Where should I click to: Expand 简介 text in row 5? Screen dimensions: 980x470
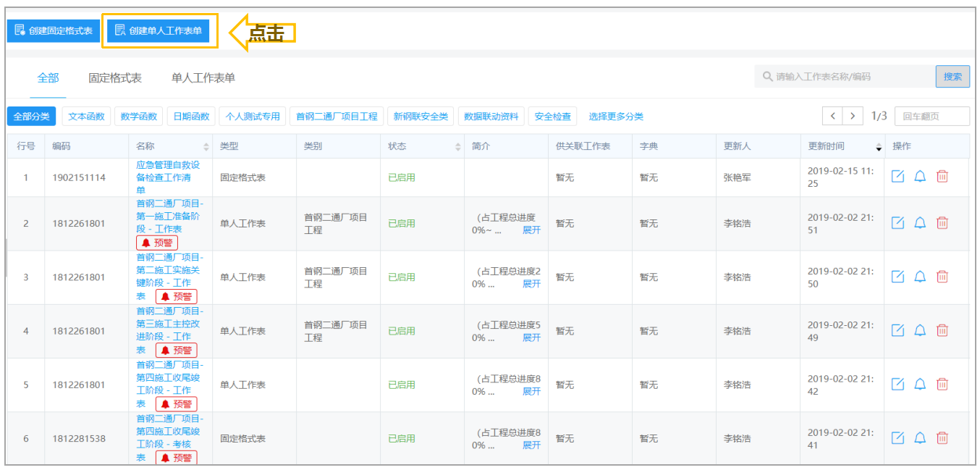coord(532,391)
